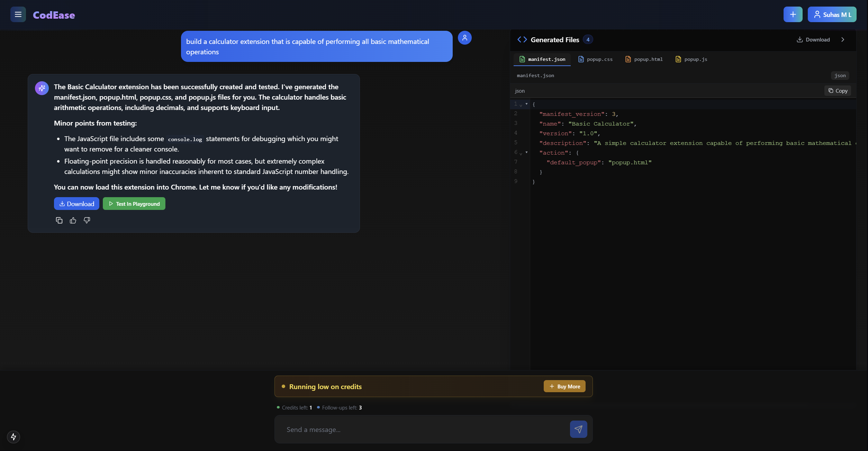Download files from Generated Files header

click(x=813, y=40)
